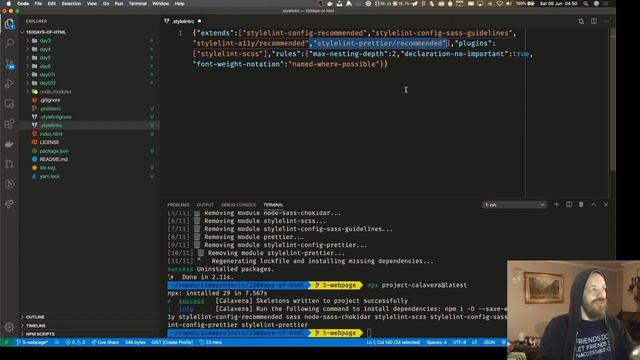Viewport: 640px width, 360px height.
Task: Open the Terminal menu in menu bar
Action: tap(138, 4)
